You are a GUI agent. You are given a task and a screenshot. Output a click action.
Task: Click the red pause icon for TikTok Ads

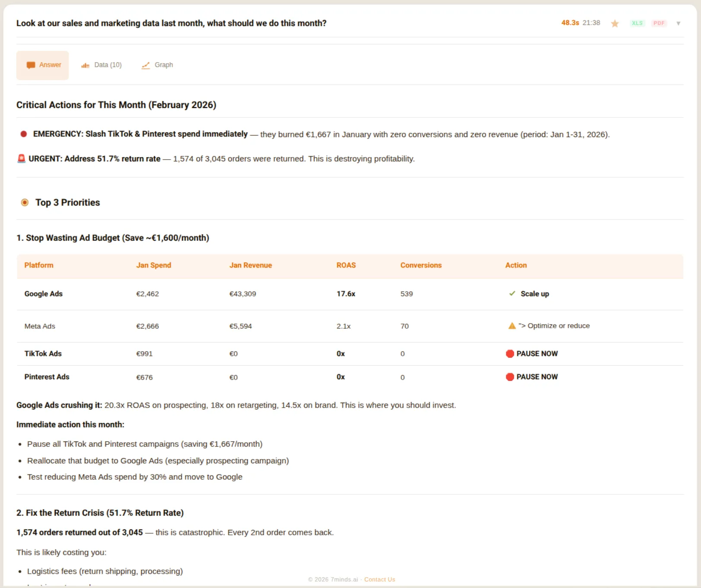[509, 353]
